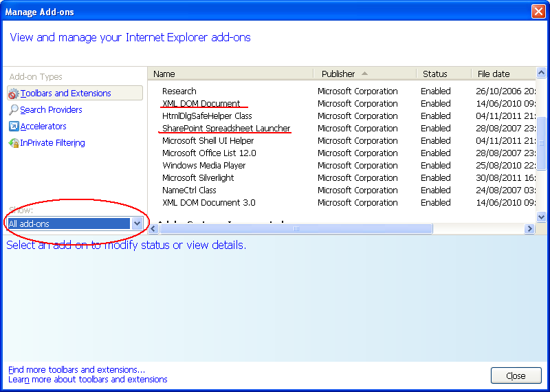550x392 pixels.
Task: Open 'Find more toolbars and extensions' link
Action: coord(76,370)
